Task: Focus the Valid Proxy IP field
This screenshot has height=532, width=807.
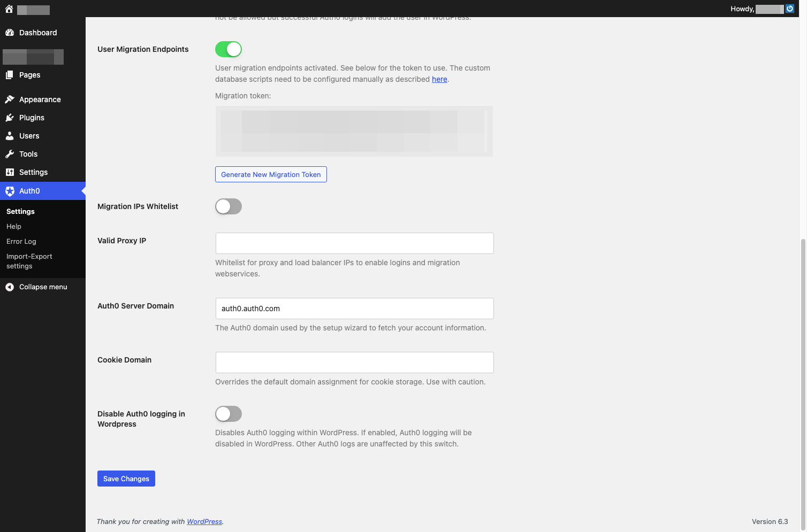Action: pyautogui.click(x=354, y=243)
